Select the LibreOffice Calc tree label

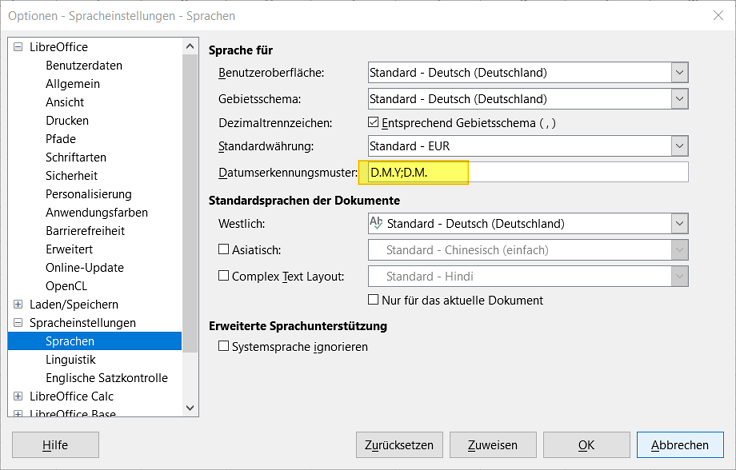(71, 396)
